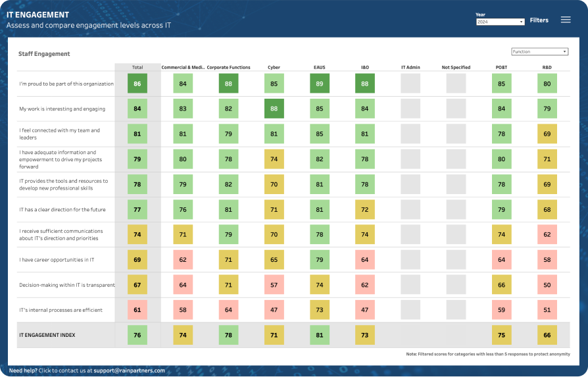Click R&D score 69 in connected row
Viewport: 588px width, 377px height.
point(547,134)
